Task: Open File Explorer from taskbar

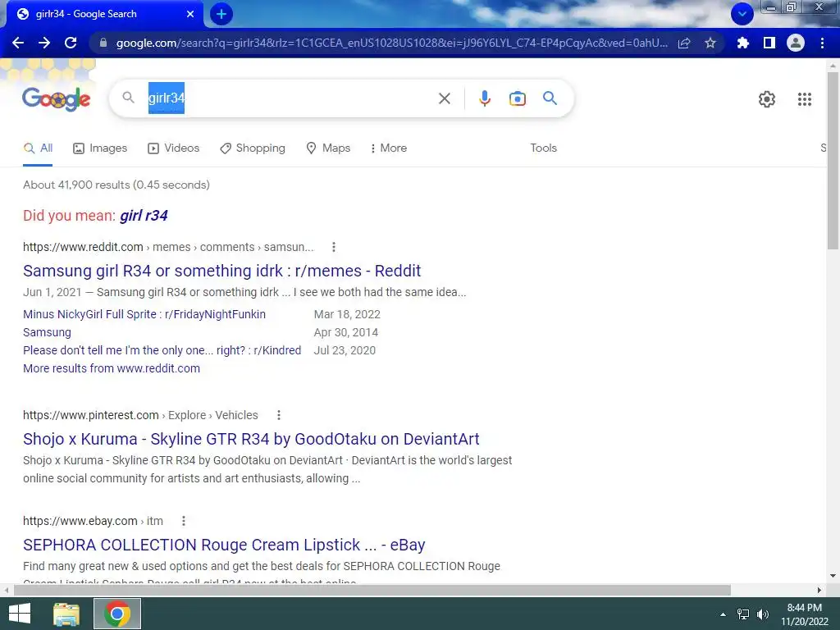Action: [x=66, y=614]
